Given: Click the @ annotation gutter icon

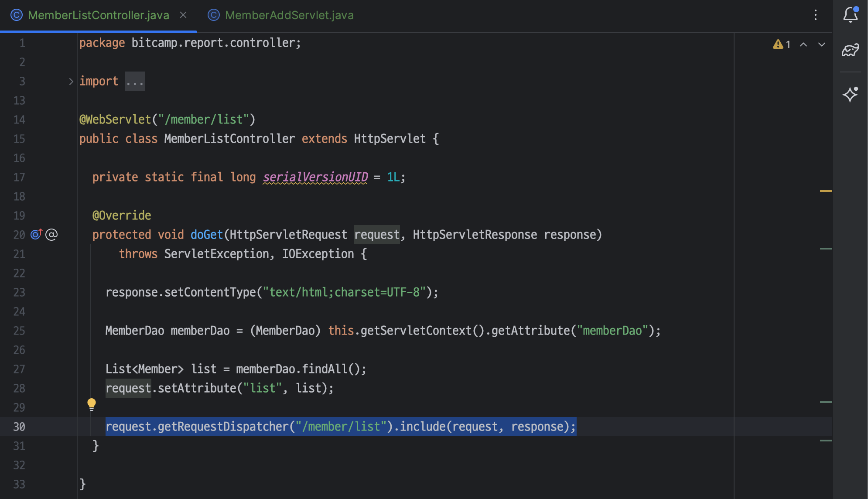Looking at the screenshot, I should pyautogui.click(x=51, y=235).
